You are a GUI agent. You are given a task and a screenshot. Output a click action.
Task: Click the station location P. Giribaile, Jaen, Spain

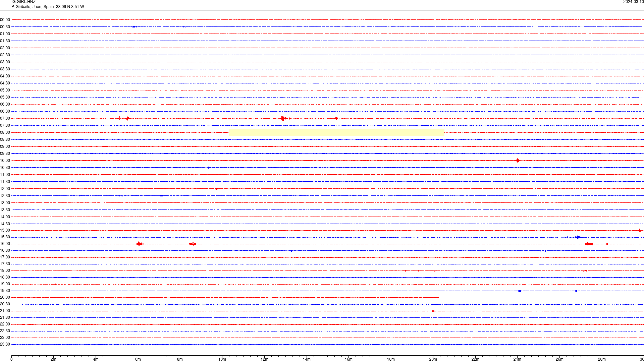pos(33,7)
